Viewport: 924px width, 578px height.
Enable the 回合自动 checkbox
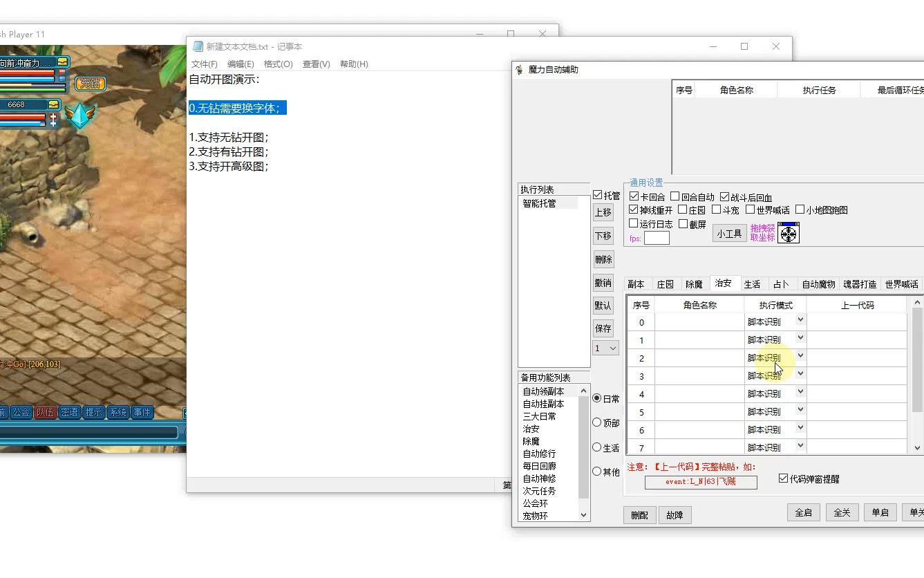(x=675, y=196)
